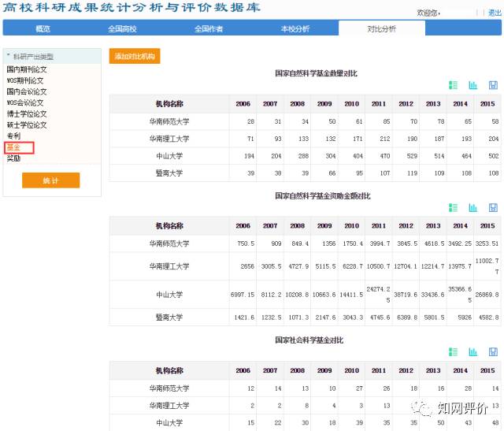Show bar chart for 国家社会科学基金对比
The width and height of the screenshot is (504, 431).
click(473, 351)
